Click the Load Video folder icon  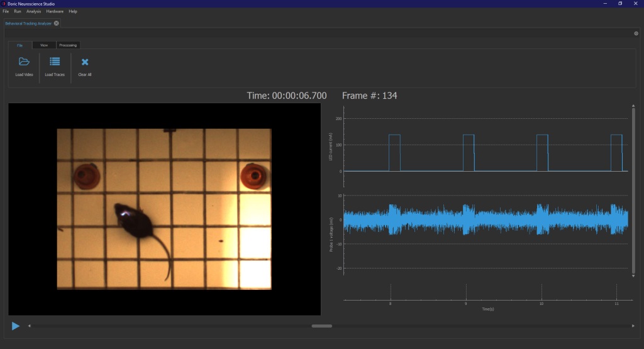[x=24, y=62]
